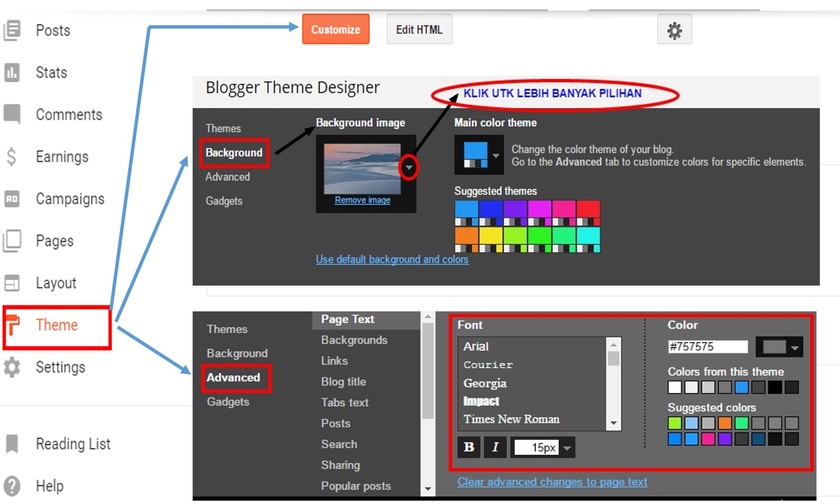
Task: Select the orange Theme paint-roller icon
Action: [13, 325]
